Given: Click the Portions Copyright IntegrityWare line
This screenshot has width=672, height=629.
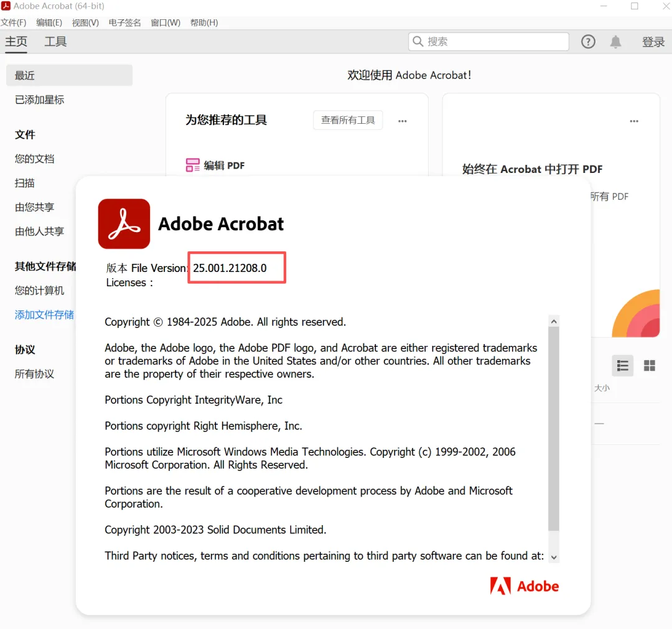Looking at the screenshot, I should [x=194, y=400].
